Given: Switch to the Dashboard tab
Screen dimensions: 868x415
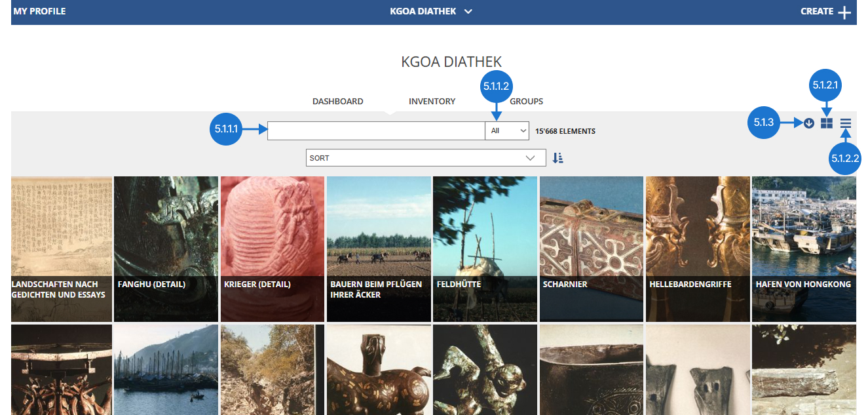Looking at the screenshot, I should (x=337, y=102).
